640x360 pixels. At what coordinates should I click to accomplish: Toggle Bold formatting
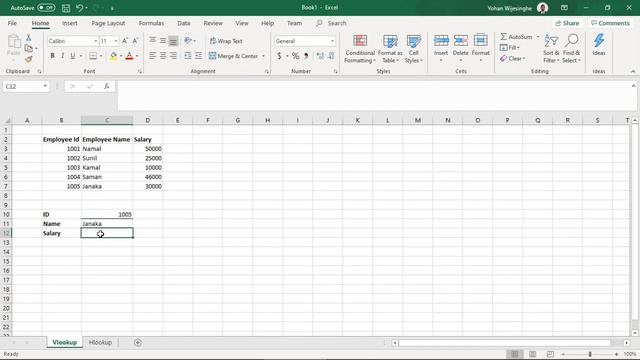(x=52, y=56)
